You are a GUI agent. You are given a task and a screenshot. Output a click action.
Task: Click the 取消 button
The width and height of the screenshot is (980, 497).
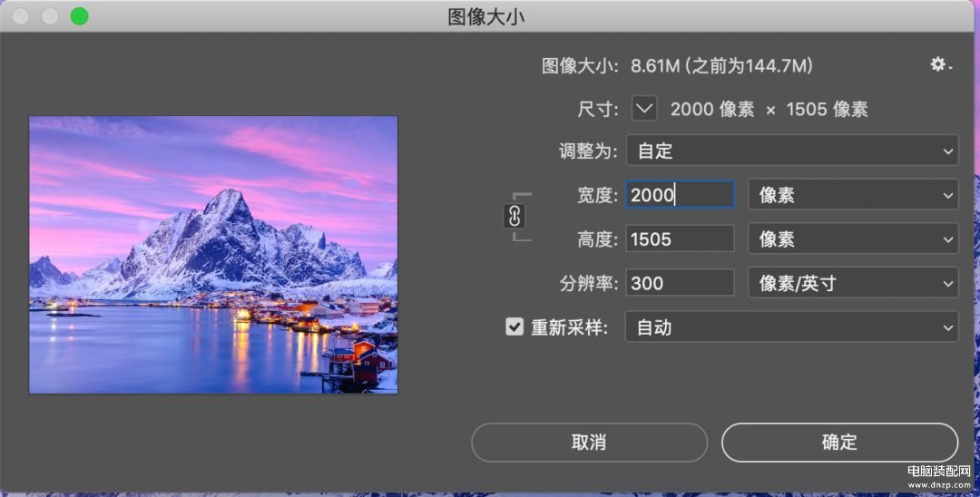point(589,442)
